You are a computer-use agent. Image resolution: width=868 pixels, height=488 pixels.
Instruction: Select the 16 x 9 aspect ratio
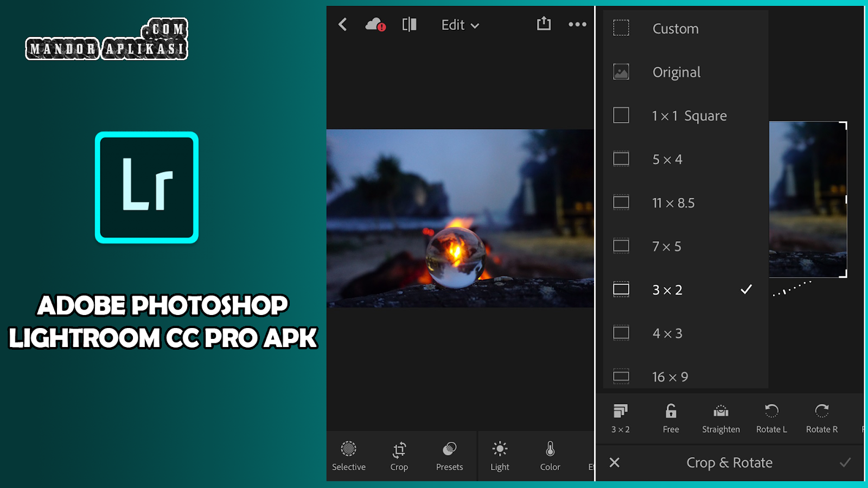(686, 376)
